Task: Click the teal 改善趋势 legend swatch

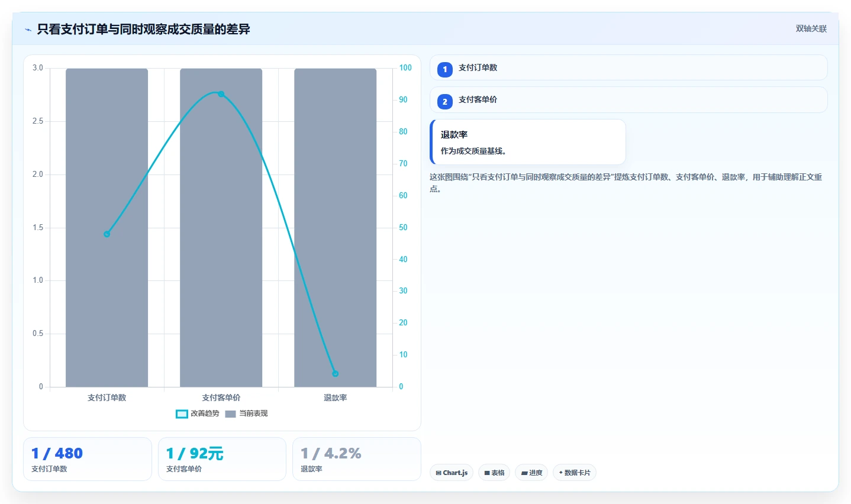Action: tap(182, 413)
